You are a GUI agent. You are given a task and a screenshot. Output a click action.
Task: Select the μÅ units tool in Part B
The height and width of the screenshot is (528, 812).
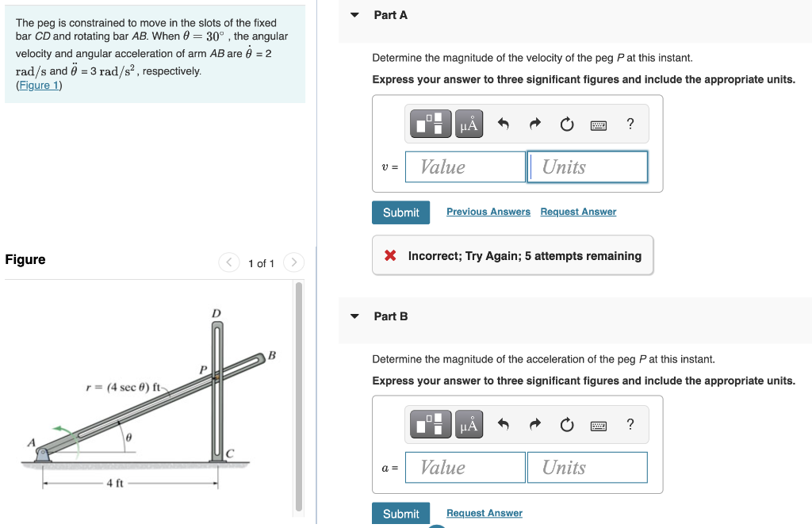(x=469, y=423)
